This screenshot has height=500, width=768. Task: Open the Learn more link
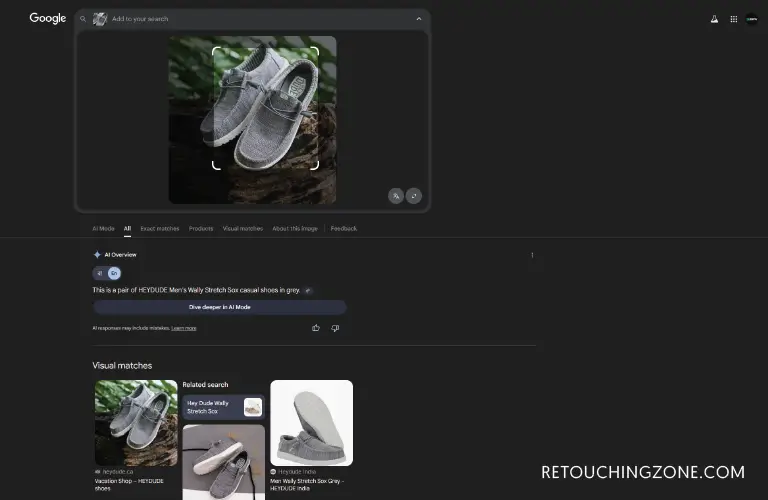(184, 328)
